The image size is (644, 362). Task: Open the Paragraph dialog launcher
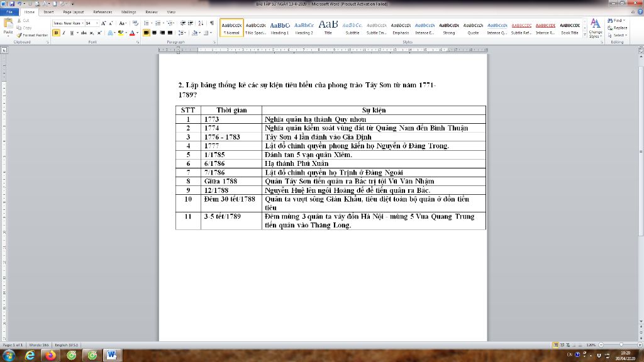click(x=214, y=42)
